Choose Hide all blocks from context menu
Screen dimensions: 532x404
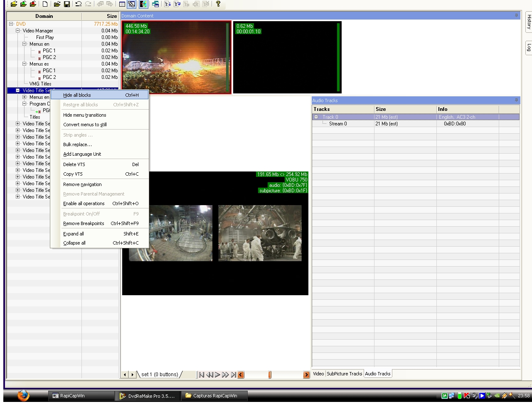pyautogui.click(x=99, y=95)
